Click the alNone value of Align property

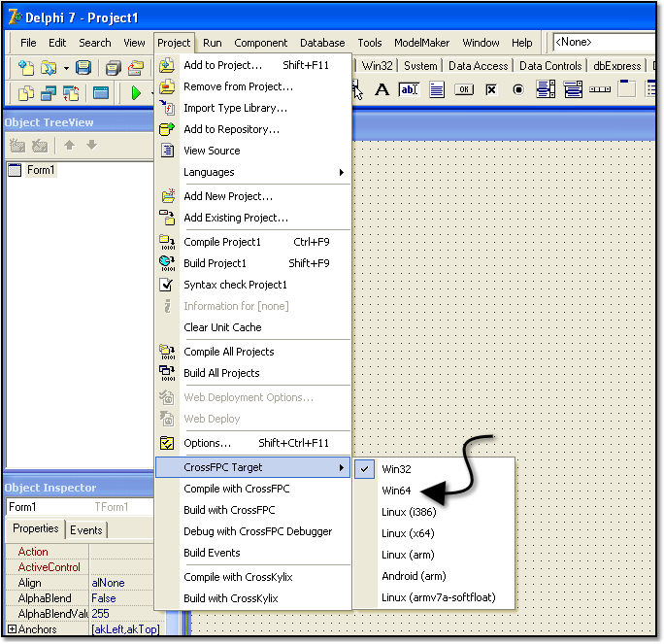[108, 583]
